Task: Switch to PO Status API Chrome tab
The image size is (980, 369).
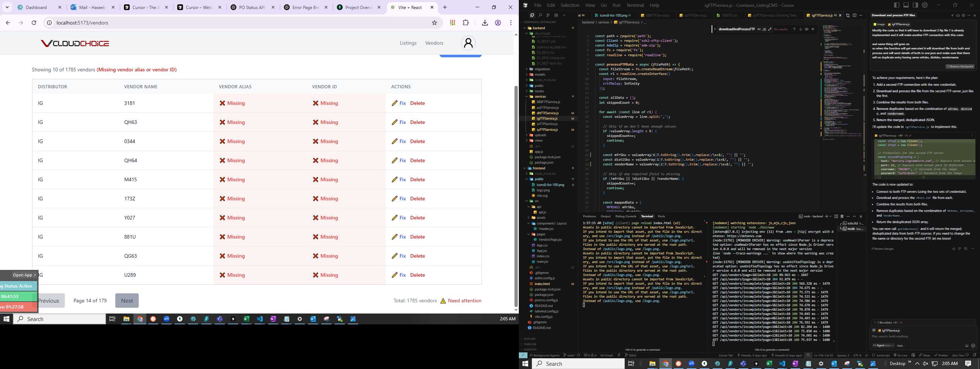Action: [252, 7]
